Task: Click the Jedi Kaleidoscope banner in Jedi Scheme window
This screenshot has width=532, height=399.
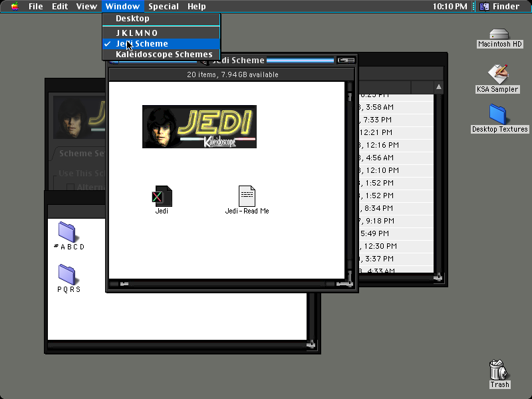Action: pyautogui.click(x=199, y=126)
